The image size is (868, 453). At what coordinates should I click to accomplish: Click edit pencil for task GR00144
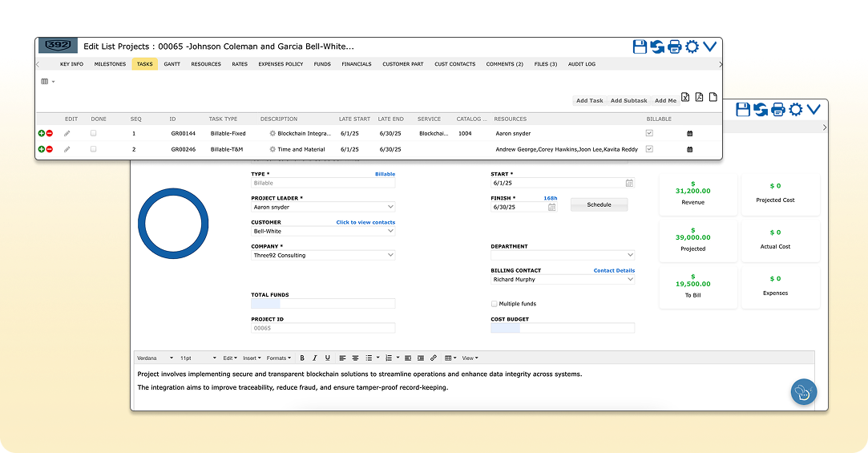click(x=67, y=133)
